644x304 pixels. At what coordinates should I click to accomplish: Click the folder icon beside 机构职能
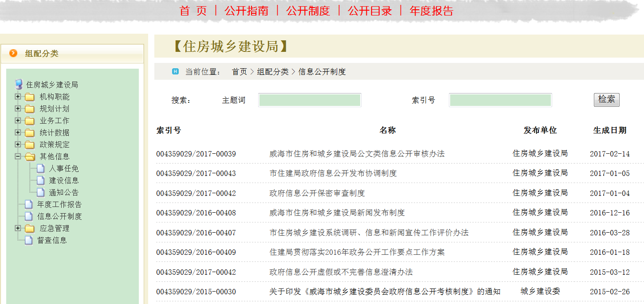click(30, 97)
